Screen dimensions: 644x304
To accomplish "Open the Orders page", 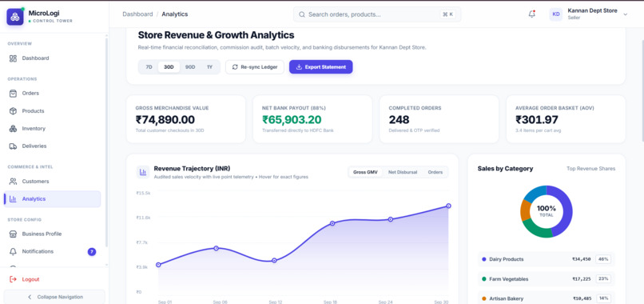I will (x=52, y=94).
